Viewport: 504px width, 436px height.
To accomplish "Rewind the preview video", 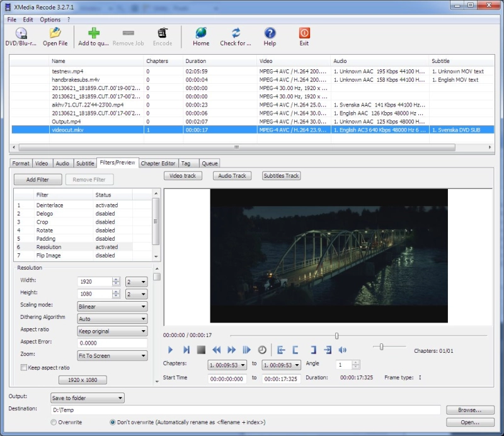I will 216,350.
